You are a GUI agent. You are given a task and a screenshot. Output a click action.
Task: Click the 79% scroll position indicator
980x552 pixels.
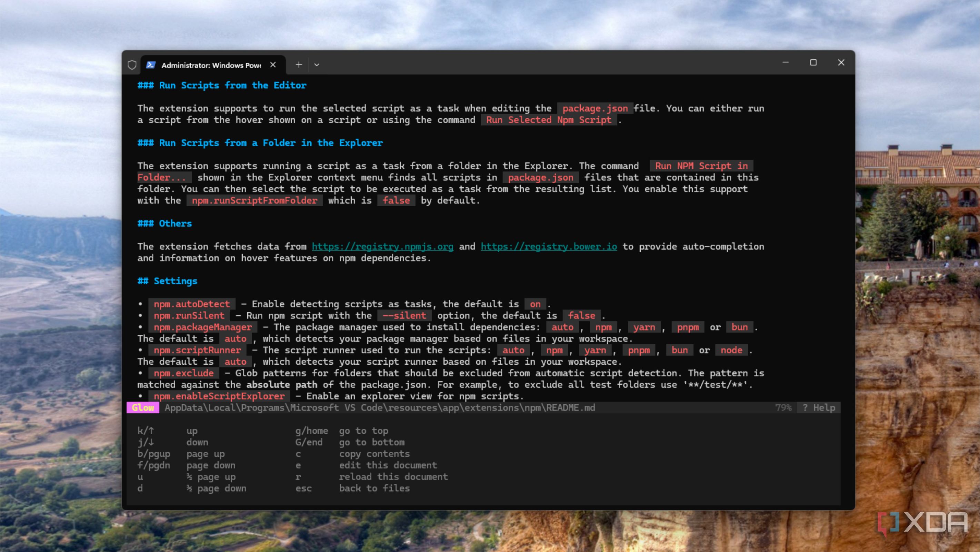coord(783,408)
